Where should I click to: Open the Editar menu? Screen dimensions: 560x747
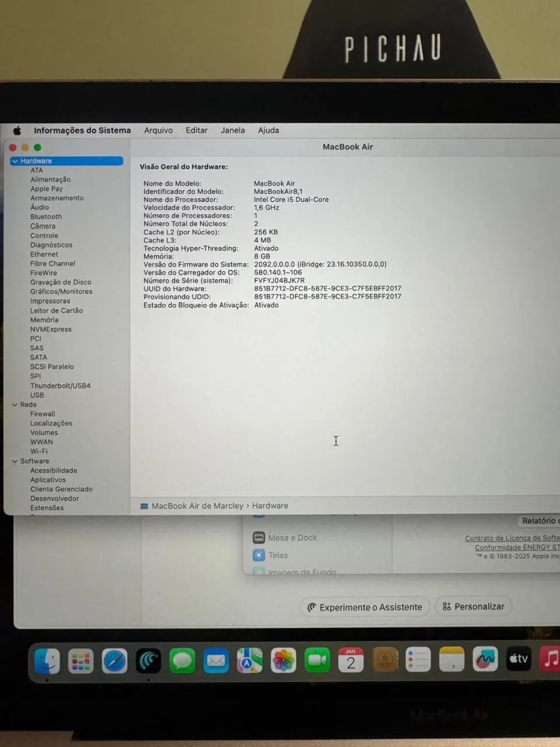point(197,130)
